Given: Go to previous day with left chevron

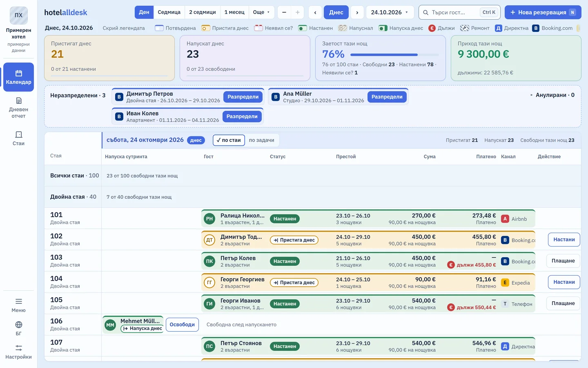Looking at the screenshot, I should pos(315,12).
